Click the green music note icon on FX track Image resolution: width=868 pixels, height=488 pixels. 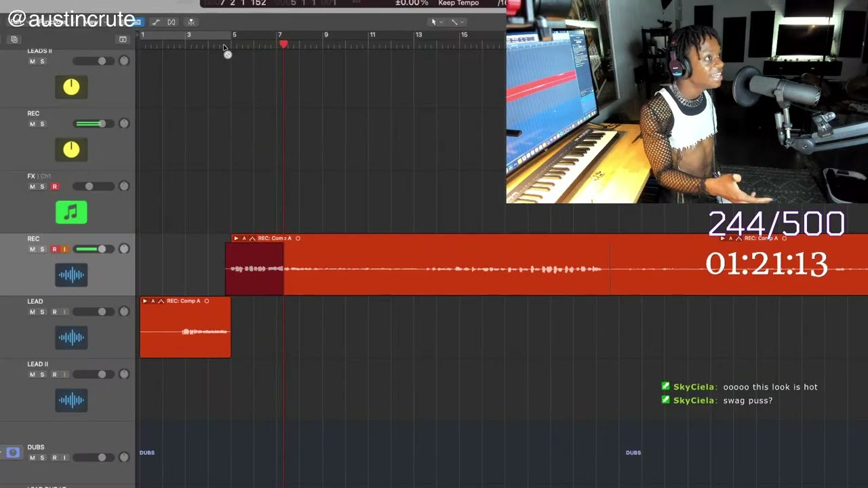[71, 212]
